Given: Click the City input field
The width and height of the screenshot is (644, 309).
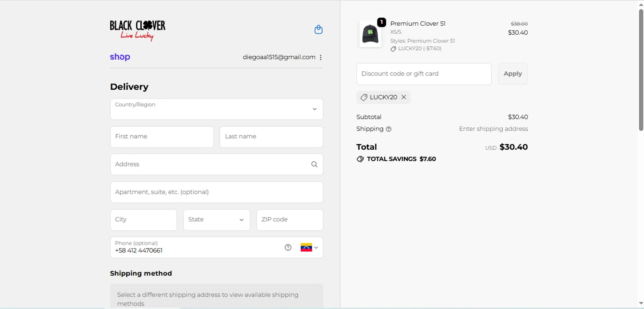Looking at the screenshot, I should pos(143,220).
